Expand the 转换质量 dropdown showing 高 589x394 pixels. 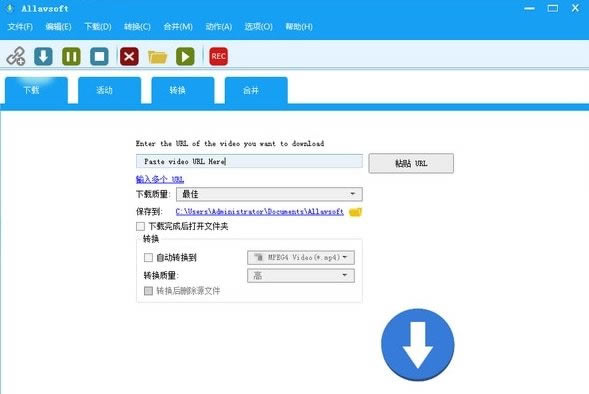tap(301, 275)
